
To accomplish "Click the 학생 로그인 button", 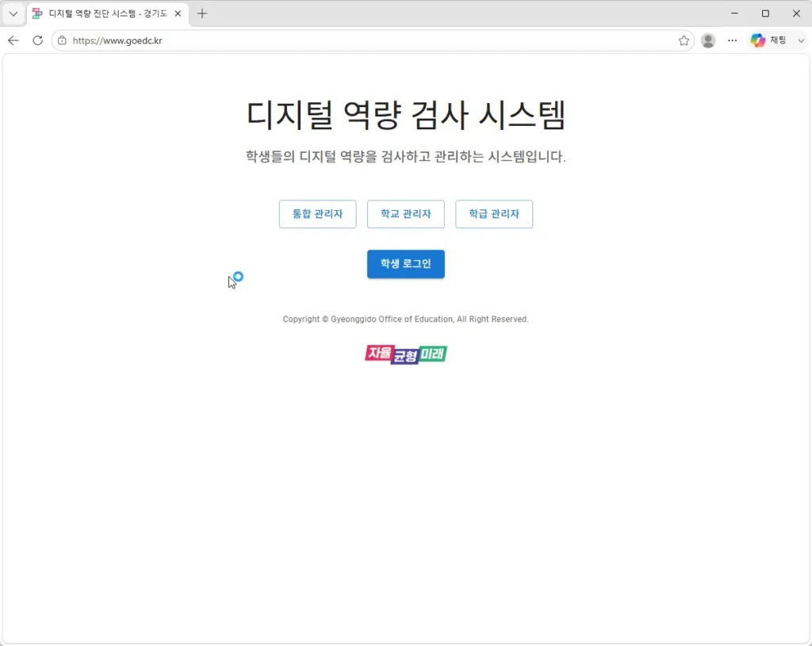I will tap(406, 264).
